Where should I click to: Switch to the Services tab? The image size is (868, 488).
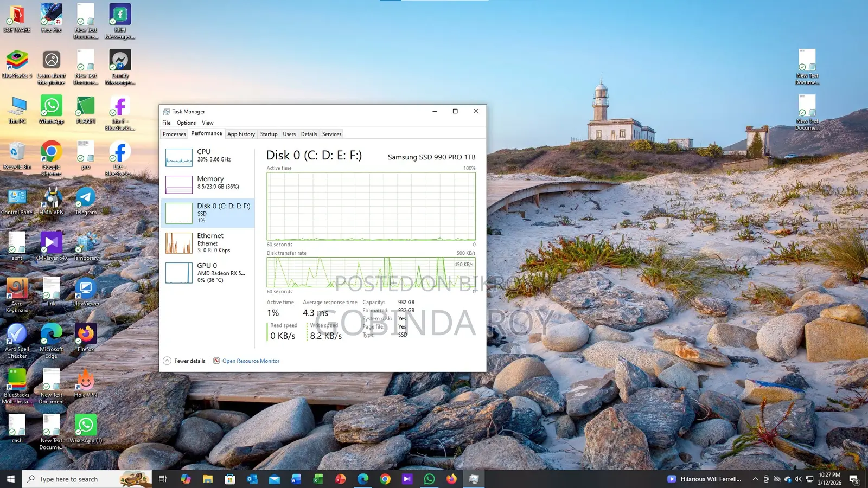click(331, 134)
